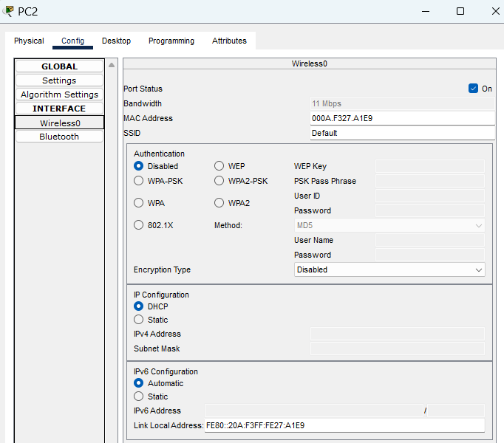Click the PSK Pass Phrase field

[430, 181]
